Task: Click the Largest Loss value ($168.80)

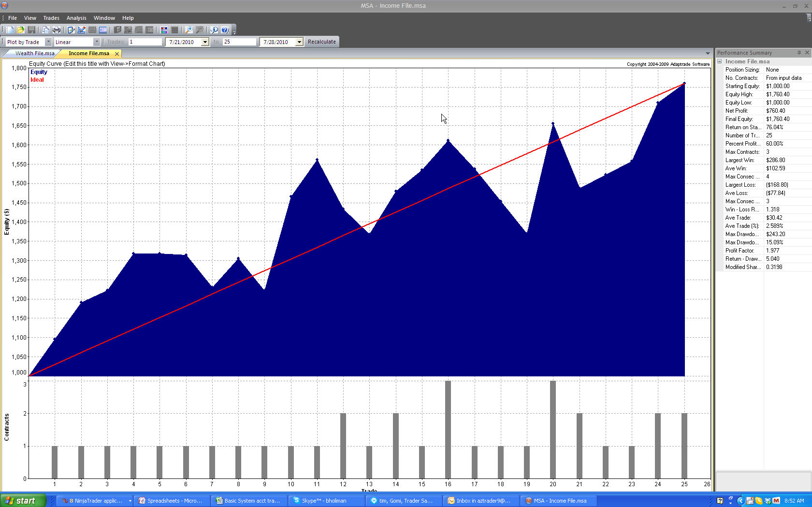Action: [x=777, y=185]
